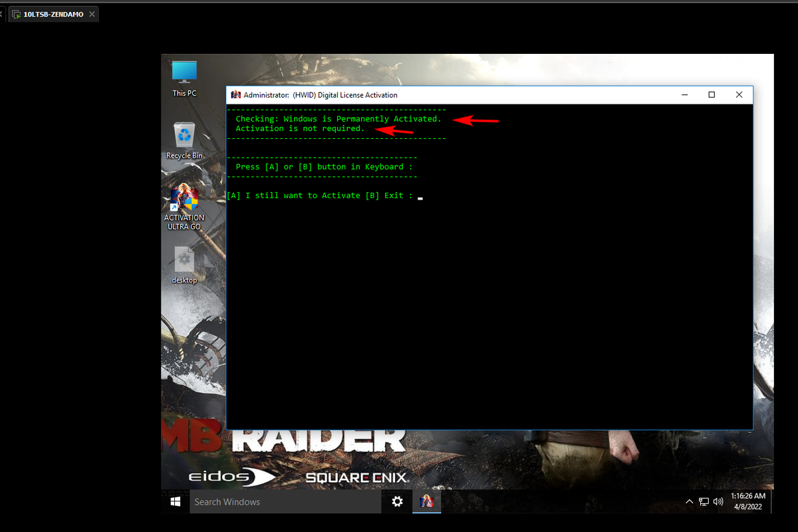Screen dimensions: 798x532
Task: Click the 'Windows is Permanently Activated' line
Action: 338,119
